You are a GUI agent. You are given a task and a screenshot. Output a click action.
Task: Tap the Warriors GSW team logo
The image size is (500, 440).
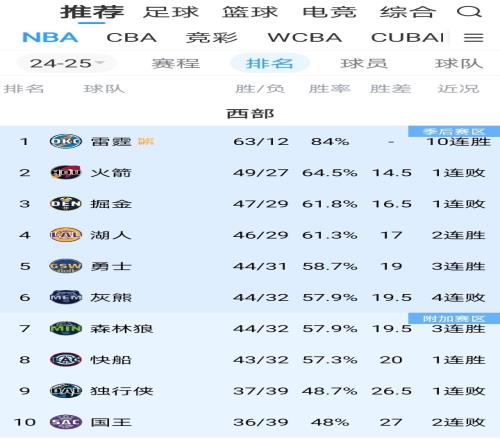tap(66, 266)
